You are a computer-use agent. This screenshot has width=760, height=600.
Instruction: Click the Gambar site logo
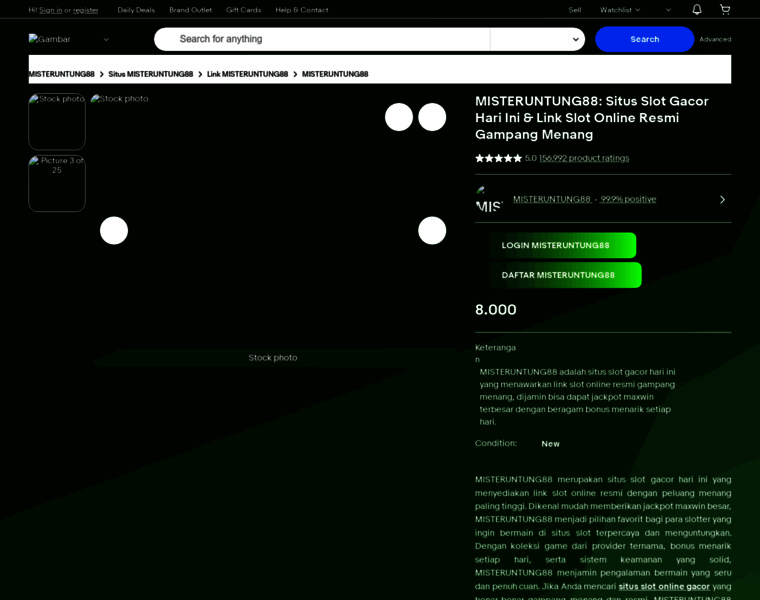[49, 39]
